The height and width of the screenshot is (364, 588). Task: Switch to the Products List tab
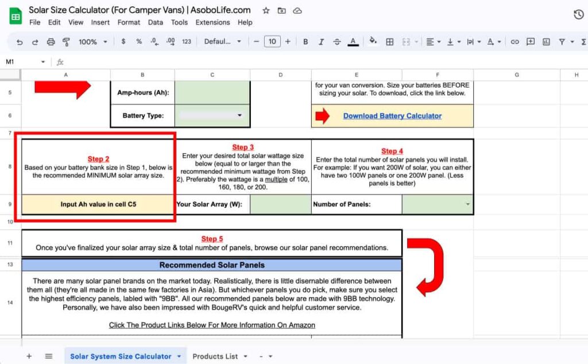pos(215,356)
